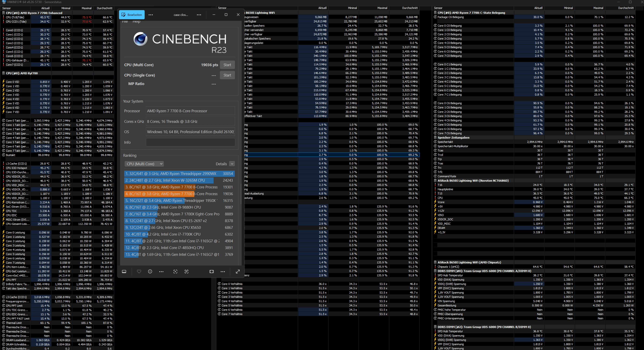Enter fullscreen with the diagonal arrows icon
This screenshot has width=644, height=350.
point(238,272)
